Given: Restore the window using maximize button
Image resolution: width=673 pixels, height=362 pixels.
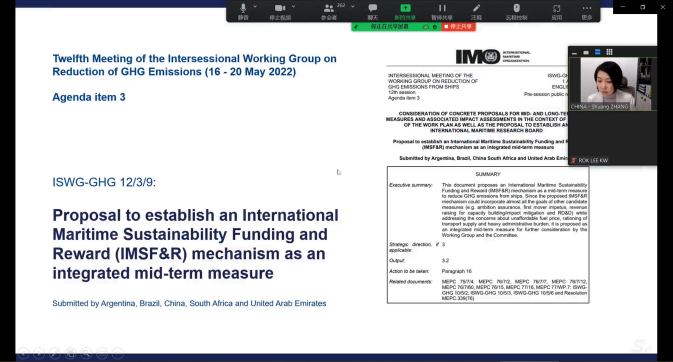Looking at the screenshot, I should coord(643,7).
